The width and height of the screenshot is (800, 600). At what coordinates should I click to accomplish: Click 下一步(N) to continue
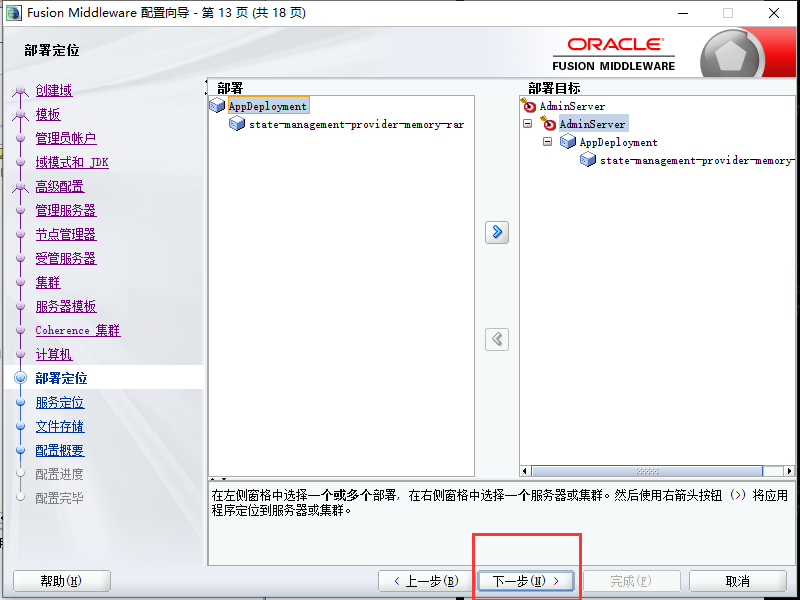pos(526,581)
